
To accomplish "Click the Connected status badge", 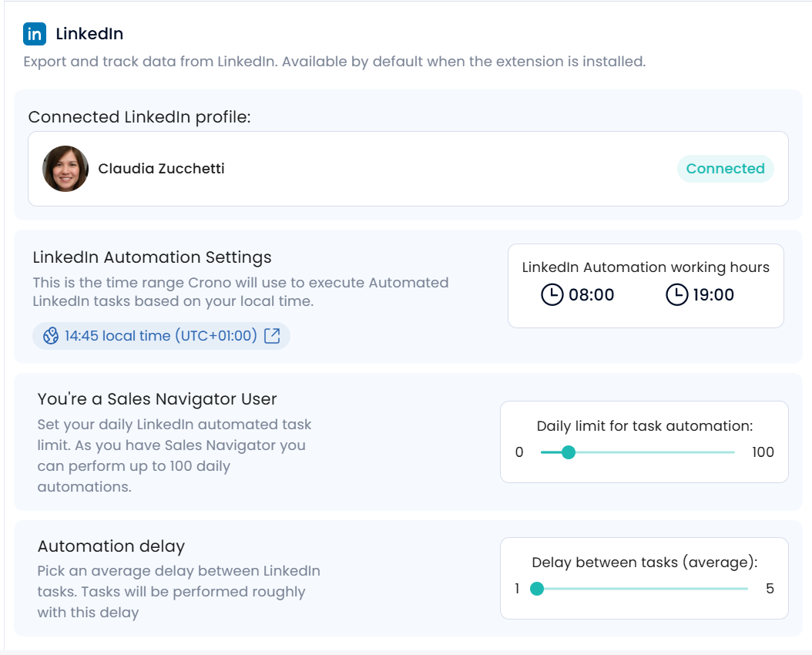I will [x=725, y=169].
